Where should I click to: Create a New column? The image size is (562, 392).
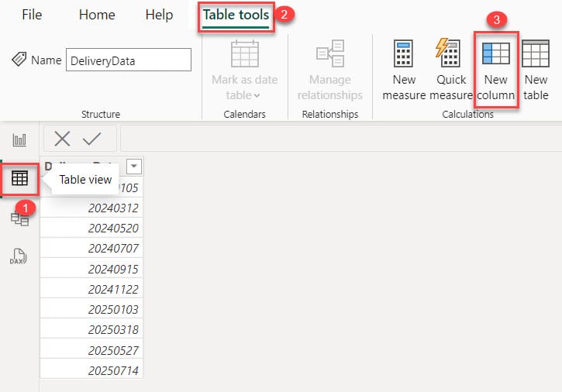496,70
